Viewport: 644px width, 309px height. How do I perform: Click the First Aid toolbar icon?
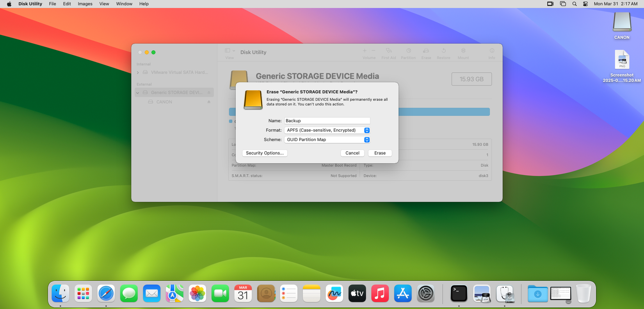(388, 51)
